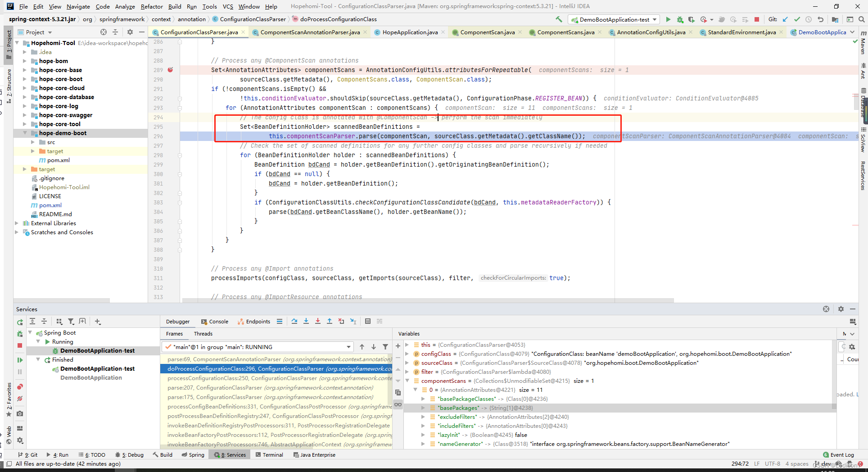
Task: Open the DemoBootApplication-test run configuration dropdown
Action: tap(614, 19)
